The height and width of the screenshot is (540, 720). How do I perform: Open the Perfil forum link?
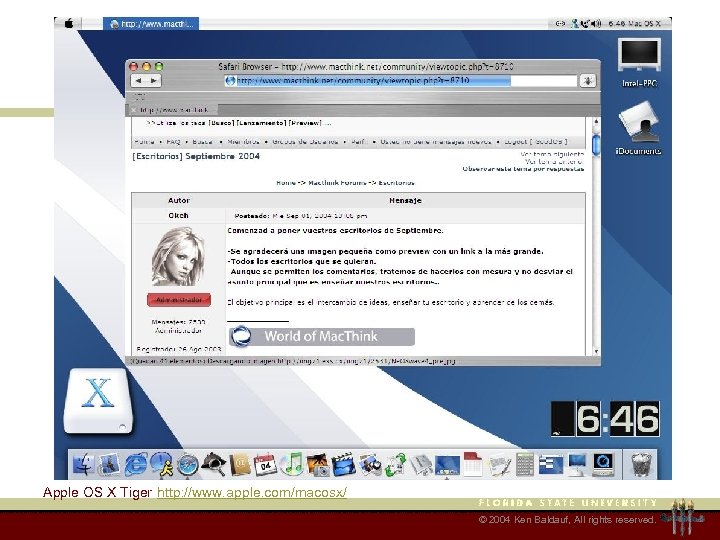click(x=359, y=142)
